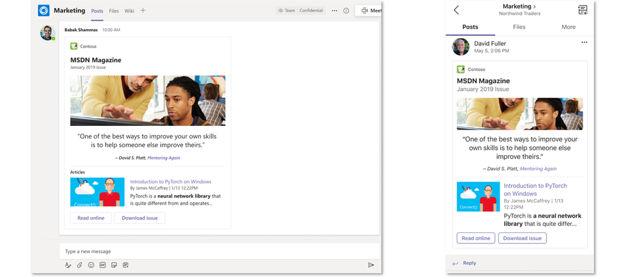Click Read online button in desktop card

91,218
